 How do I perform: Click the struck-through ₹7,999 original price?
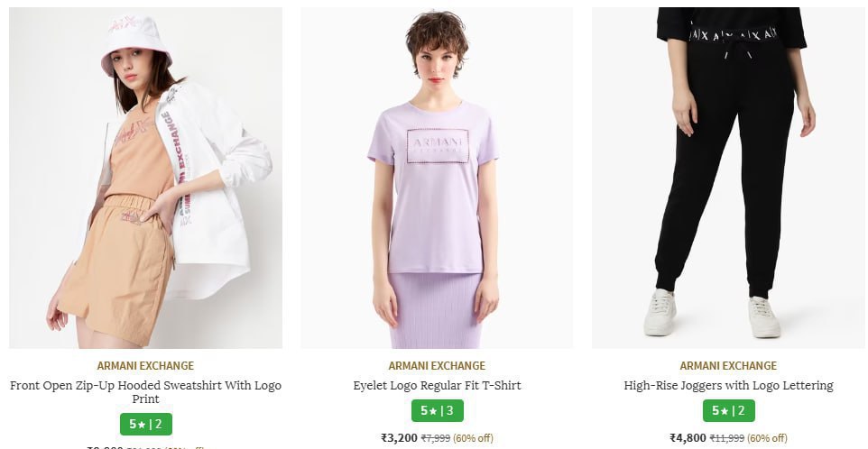pos(436,439)
